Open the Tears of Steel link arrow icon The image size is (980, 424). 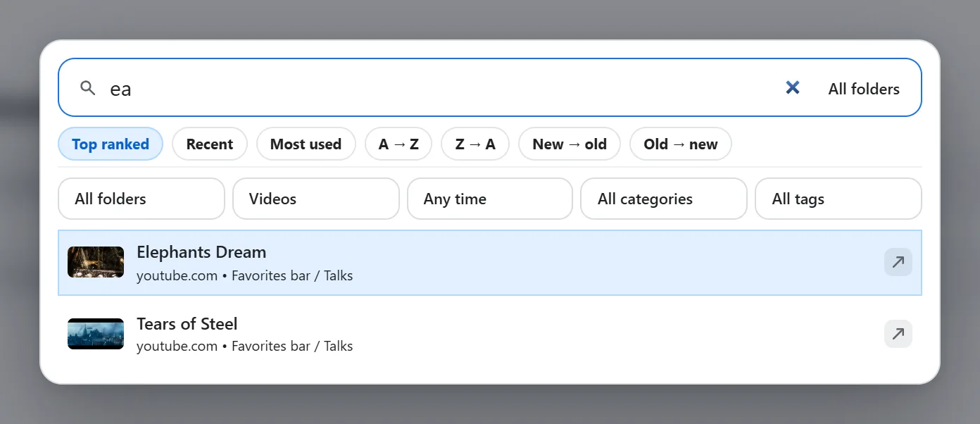(x=898, y=334)
